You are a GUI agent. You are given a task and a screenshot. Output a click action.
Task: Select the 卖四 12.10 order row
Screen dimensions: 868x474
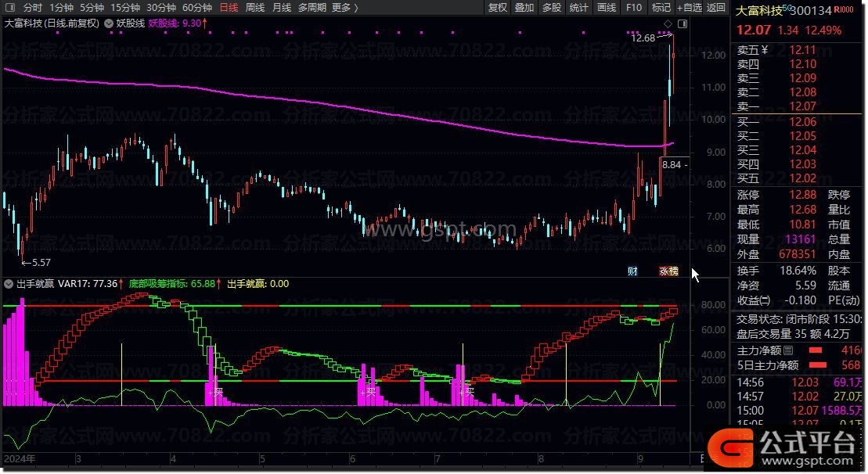797,64
